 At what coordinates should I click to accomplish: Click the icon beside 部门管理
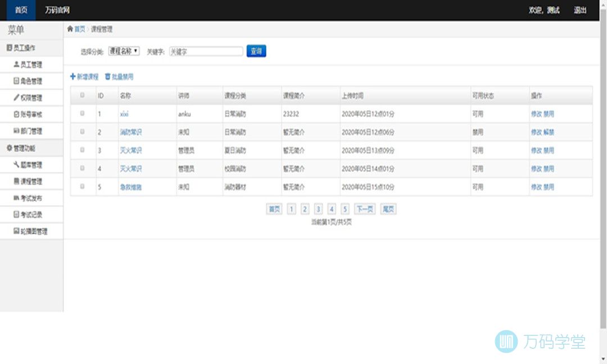coord(16,131)
